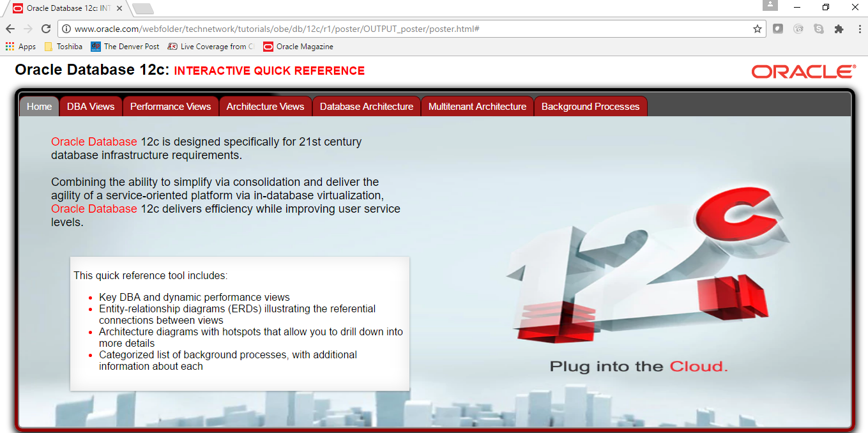The width and height of the screenshot is (868, 433).
Task: Reload the Oracle page
Action: point(46,29)
